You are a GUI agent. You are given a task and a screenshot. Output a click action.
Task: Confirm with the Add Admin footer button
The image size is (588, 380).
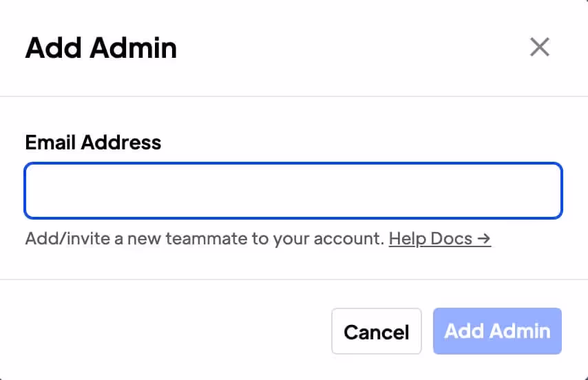[x=497, y=331]
